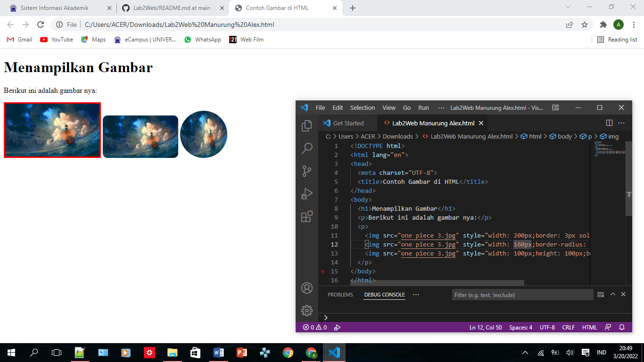The width and height of the screenshot is (644, 362).
Task: Open the Run menu in VS Code
Action: click(x=423, y=107)
